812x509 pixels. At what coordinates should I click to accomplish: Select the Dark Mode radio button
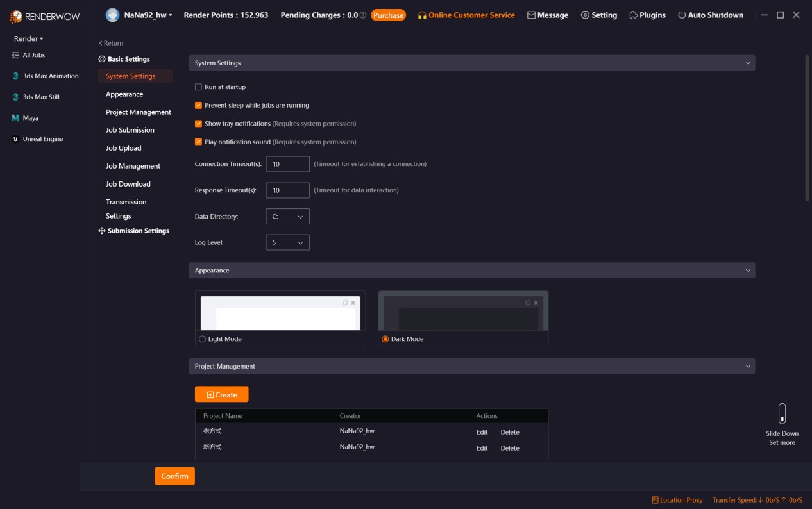[x=385, y=339]
